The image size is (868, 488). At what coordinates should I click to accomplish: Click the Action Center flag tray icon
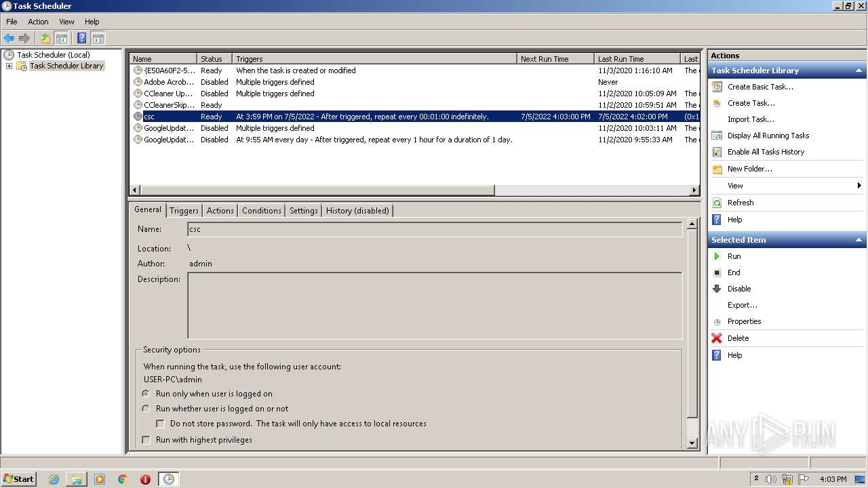[804, 479]
